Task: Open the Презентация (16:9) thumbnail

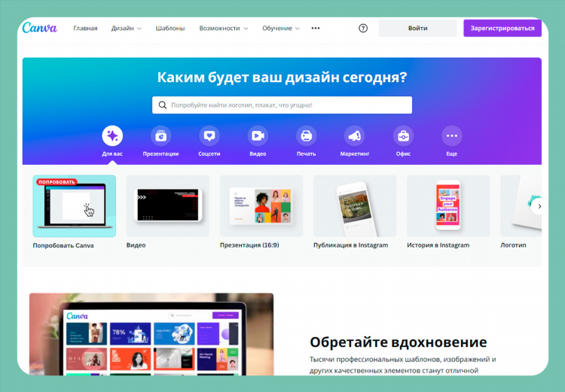Action: tap(261, 206)
